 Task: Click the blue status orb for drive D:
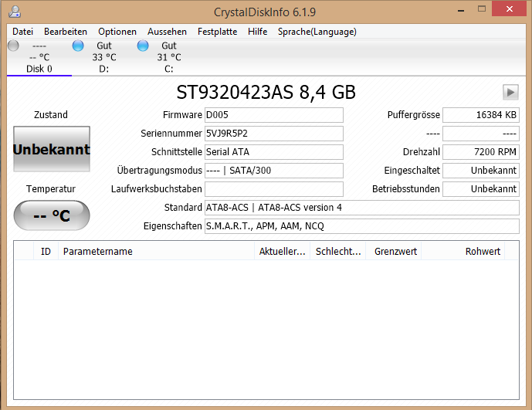point(78,46)
